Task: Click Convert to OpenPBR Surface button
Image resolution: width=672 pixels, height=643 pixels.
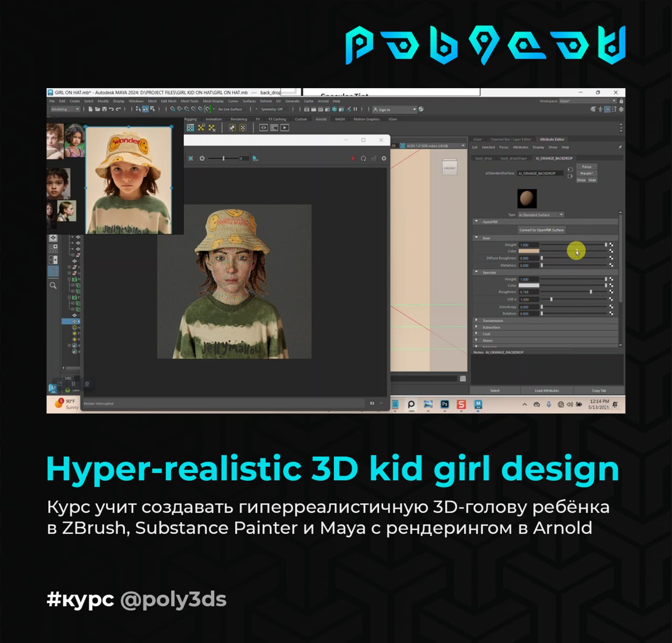Action: [x=541, y=230]
